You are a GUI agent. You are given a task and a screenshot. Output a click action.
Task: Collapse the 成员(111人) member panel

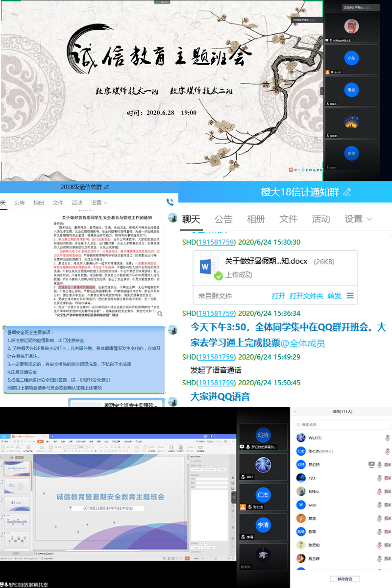pyautogui.click(x=295, y=413)
